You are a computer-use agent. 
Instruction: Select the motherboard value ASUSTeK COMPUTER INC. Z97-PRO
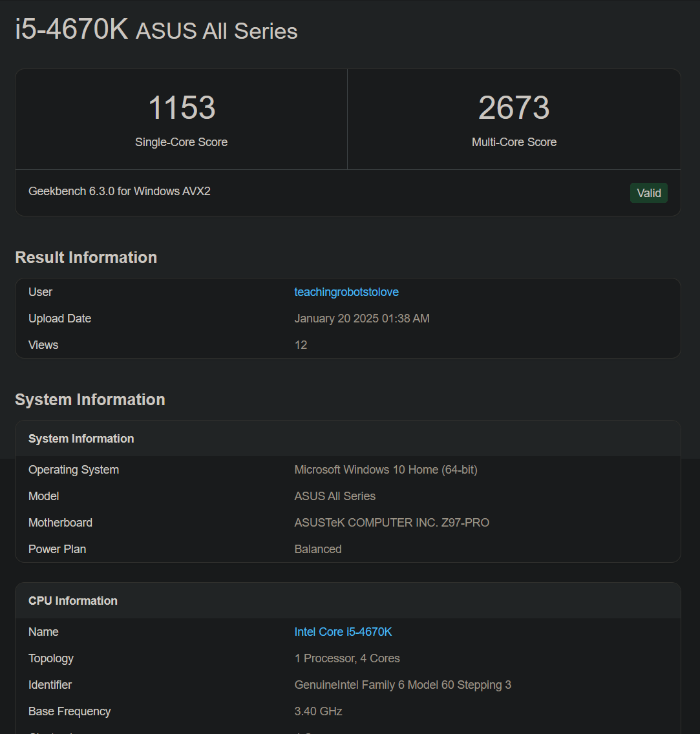coord(392,523)
